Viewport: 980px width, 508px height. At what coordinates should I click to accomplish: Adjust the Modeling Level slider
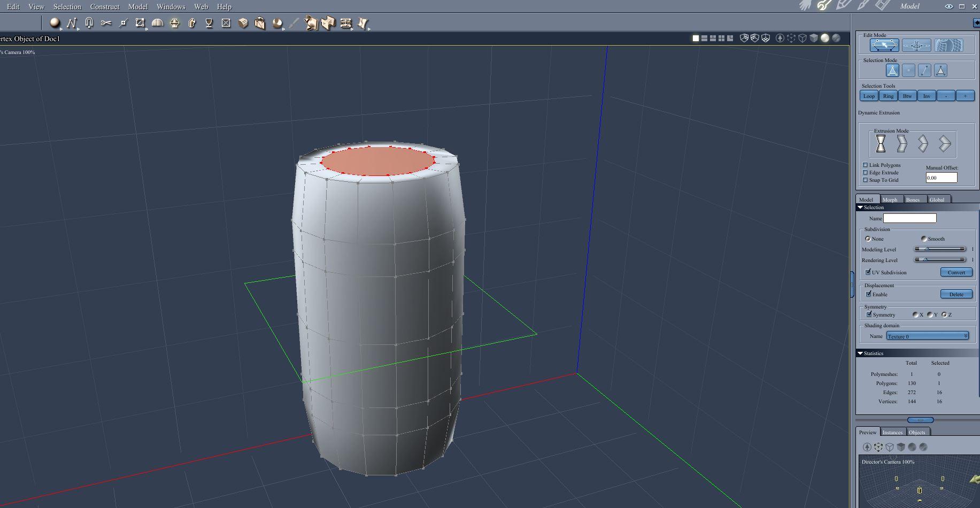tap(940, 249)
